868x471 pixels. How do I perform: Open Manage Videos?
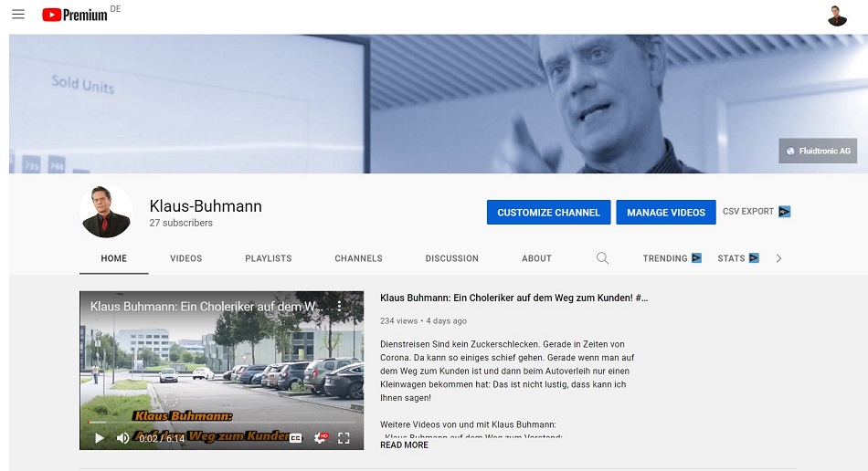coord(666,213)
